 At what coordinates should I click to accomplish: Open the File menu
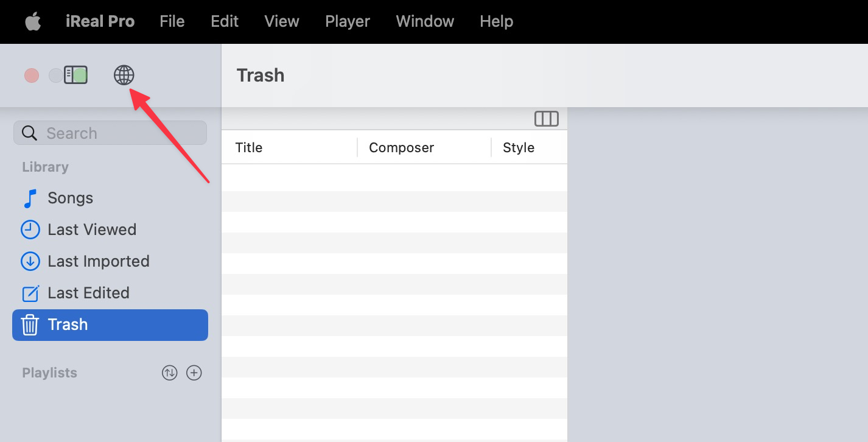click(x=172, y=21)
